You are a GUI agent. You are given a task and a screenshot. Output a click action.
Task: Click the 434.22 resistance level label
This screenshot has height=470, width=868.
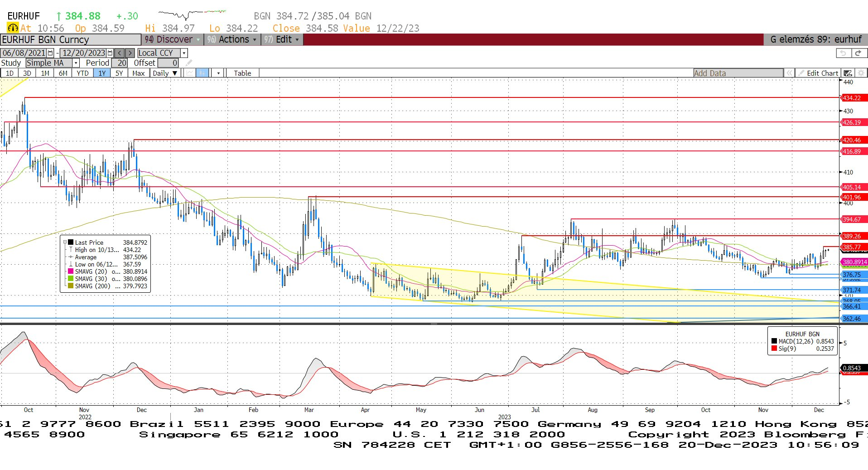[x=854, y=98]
